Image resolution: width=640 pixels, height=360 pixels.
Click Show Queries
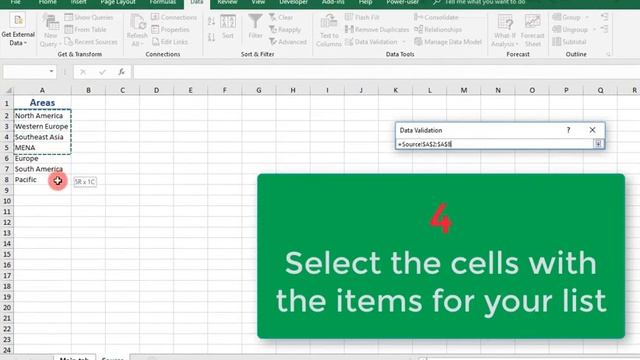[x=89, y=18]
